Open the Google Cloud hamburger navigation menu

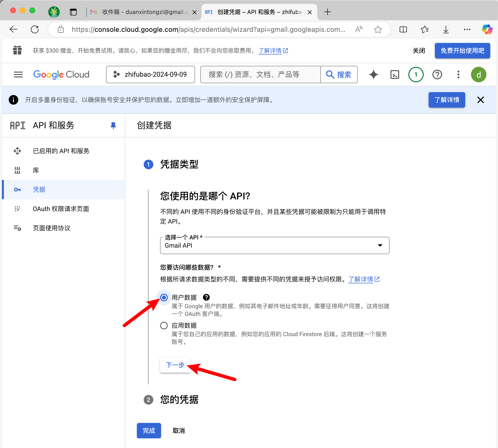point(18,74)
